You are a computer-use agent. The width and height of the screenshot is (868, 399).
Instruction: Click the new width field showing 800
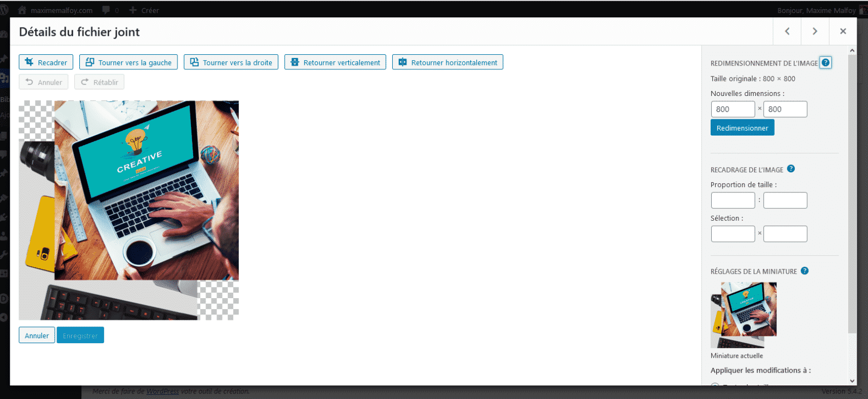tap(733, 109)
